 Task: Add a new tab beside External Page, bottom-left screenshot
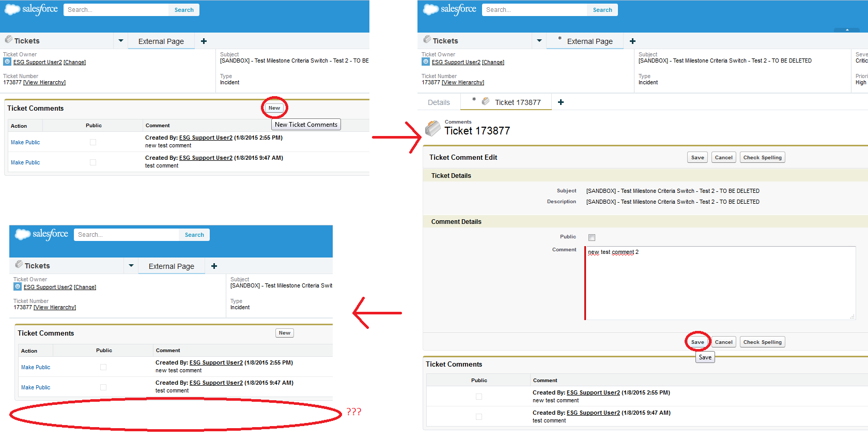(x=214, y=266)
